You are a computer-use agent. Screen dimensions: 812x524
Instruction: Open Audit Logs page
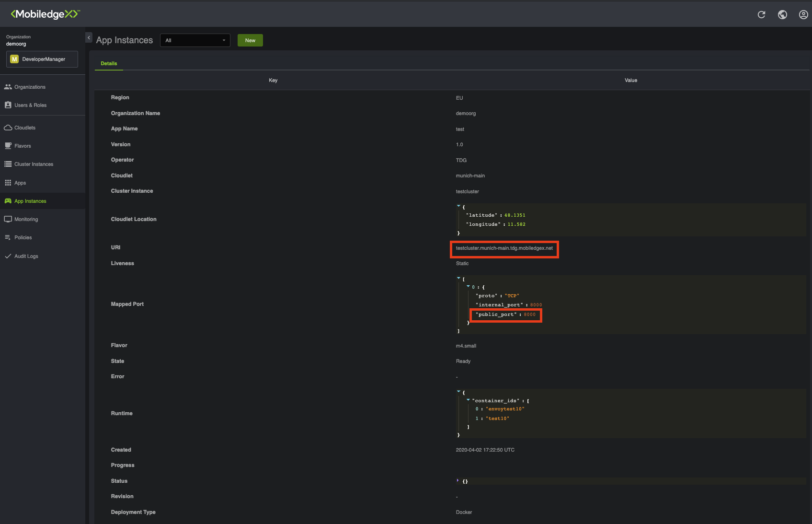pos(26,256)
